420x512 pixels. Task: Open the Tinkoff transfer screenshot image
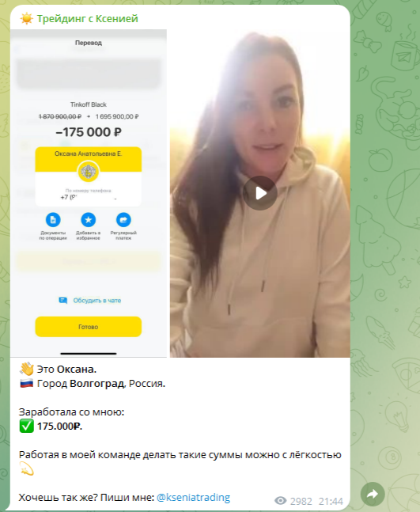[89, 193]
